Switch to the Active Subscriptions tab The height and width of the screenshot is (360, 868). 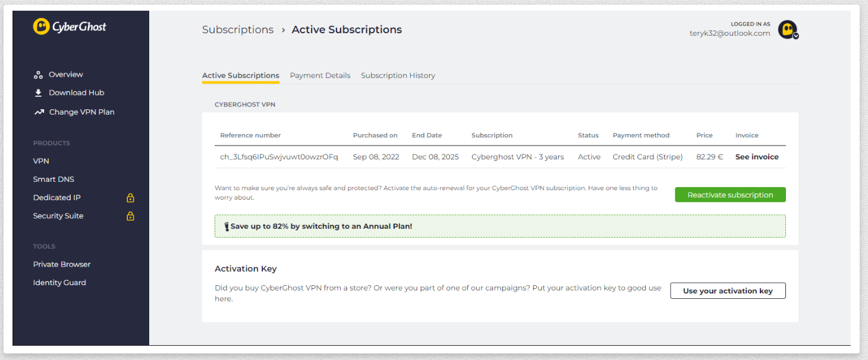pyautogui.click(x=241, y=76)
